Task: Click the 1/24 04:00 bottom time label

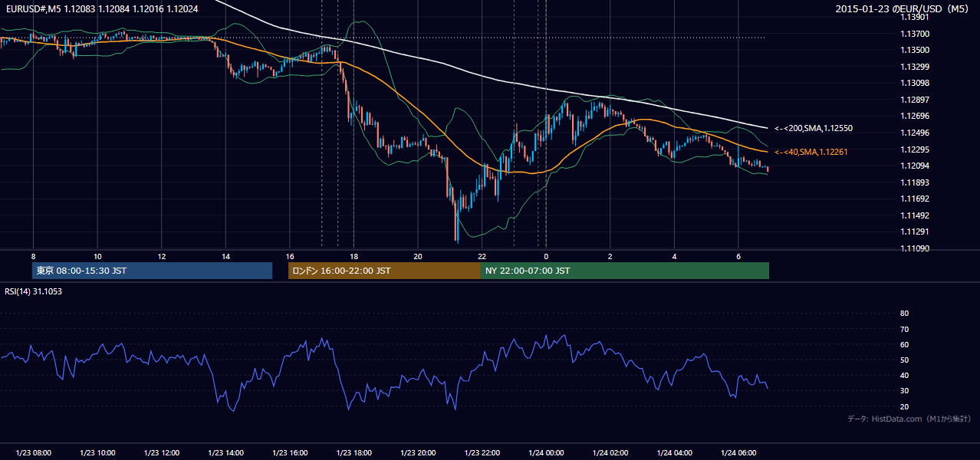Action: (x=674, y=453)
